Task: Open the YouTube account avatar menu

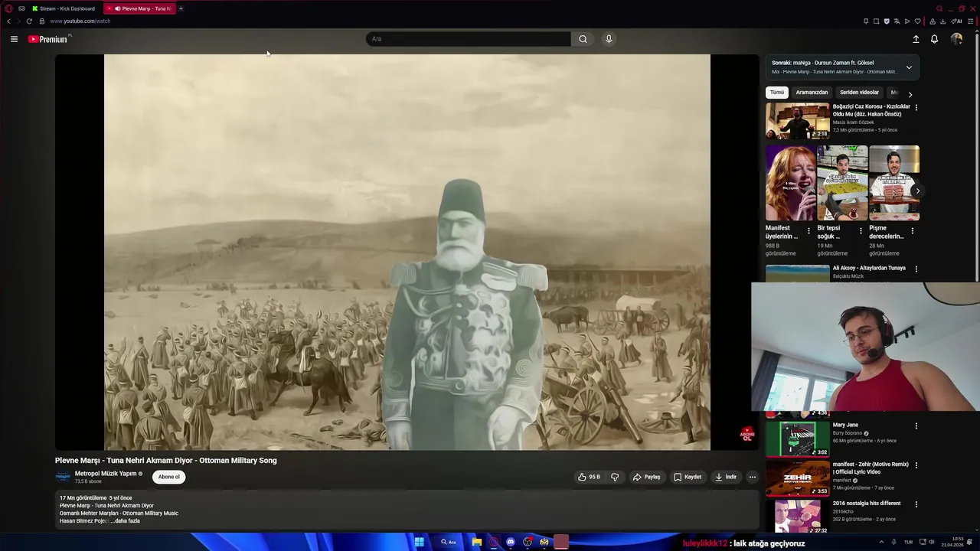Action: tap(956, 39)
